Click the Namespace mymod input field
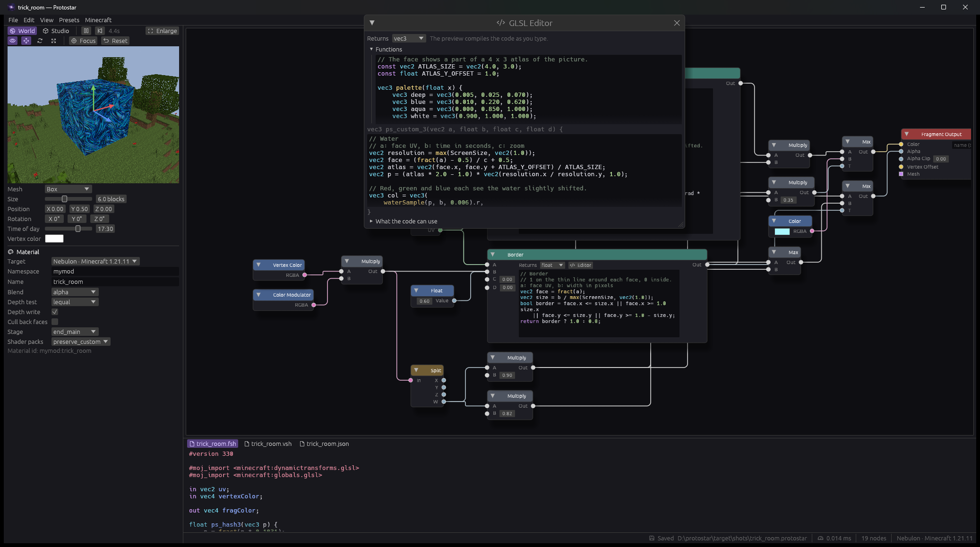Image resolution: width=980 pixels, height=547 pixels. tap(115, 271)
